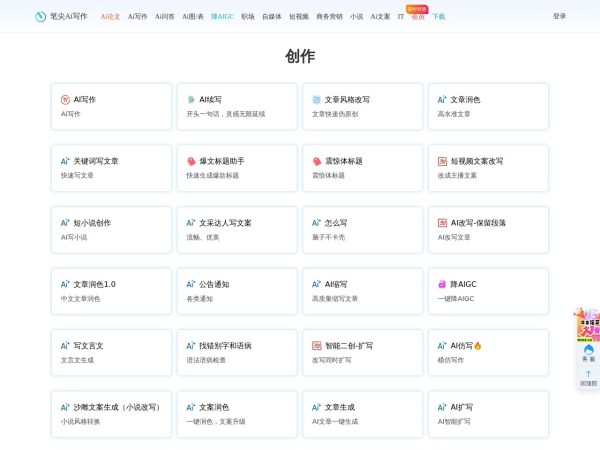The image size is (600, 450).
Task: Click the AI写作 card icon
Action: pos(65,100)
